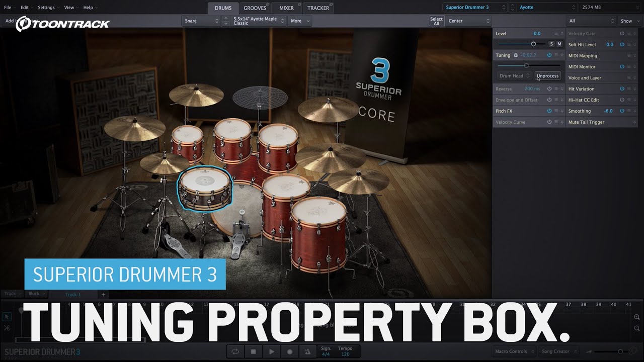Open the Snare instrument dropdown
644x362 pixels.
(x=201, y=21)
